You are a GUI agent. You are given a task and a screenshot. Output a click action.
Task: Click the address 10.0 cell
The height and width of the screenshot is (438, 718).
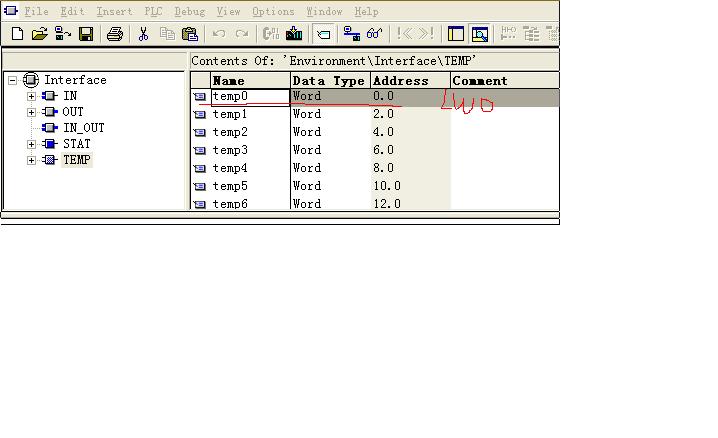[x=410, y=186]
